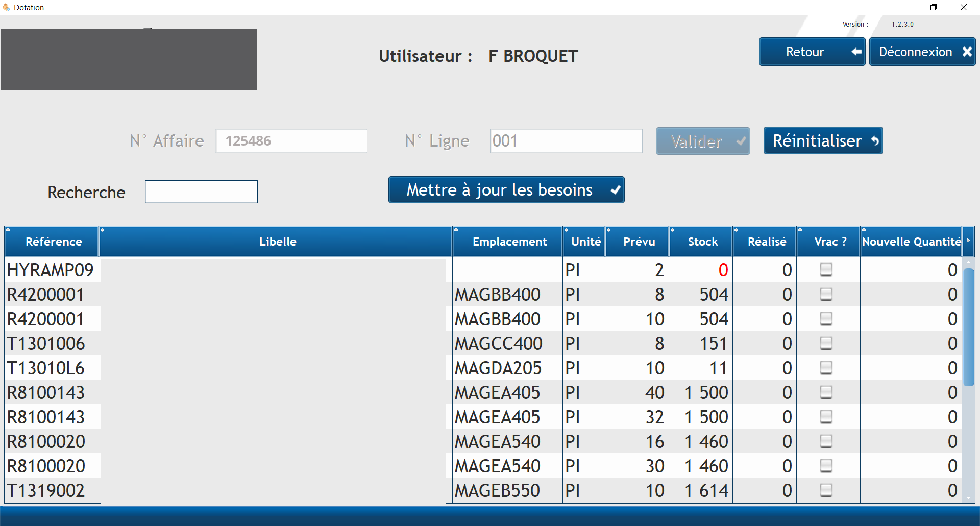Screen dimensions: 980x526
Task: Click MAGEA405 emplacement in the Prévu 32 row
Action: coord(508,417)
